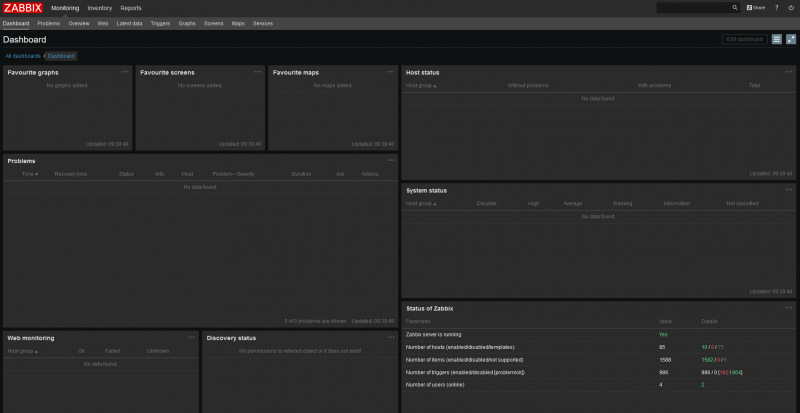800x413 pixels.
Task: Sort Problems by Time column
Action: [x=30, y=174]
